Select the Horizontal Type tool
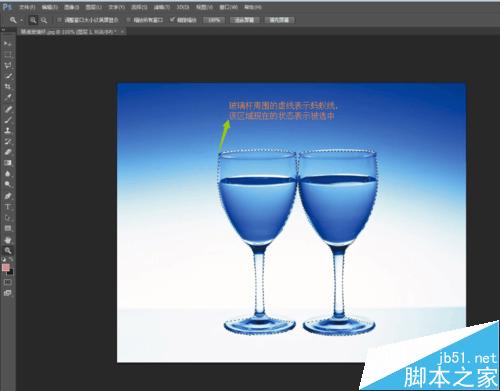 (8, 207)
